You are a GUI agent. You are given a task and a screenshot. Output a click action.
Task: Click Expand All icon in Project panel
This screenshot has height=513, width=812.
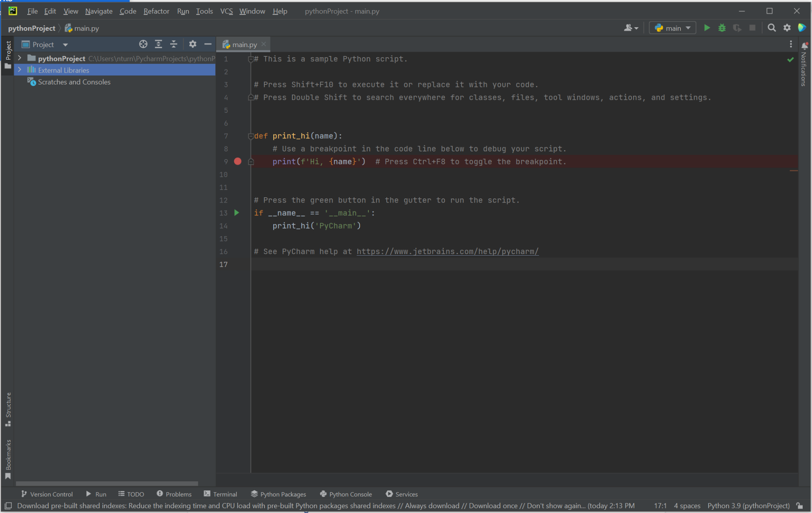[x=158, y=44]
